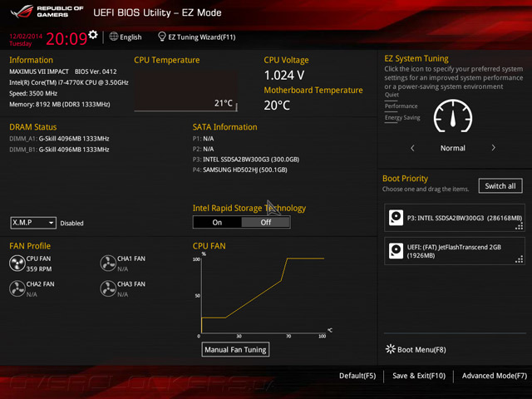Click SATA P3 INTEL SSDSA2BW300G3 entry
532x399 pixels.
point(246,159)
